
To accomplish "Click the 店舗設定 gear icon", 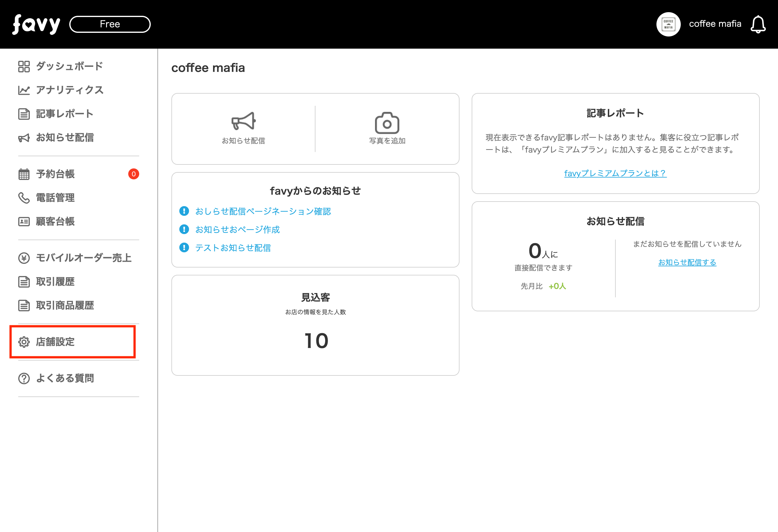I will pyautogui.click(x=24, y=342).
